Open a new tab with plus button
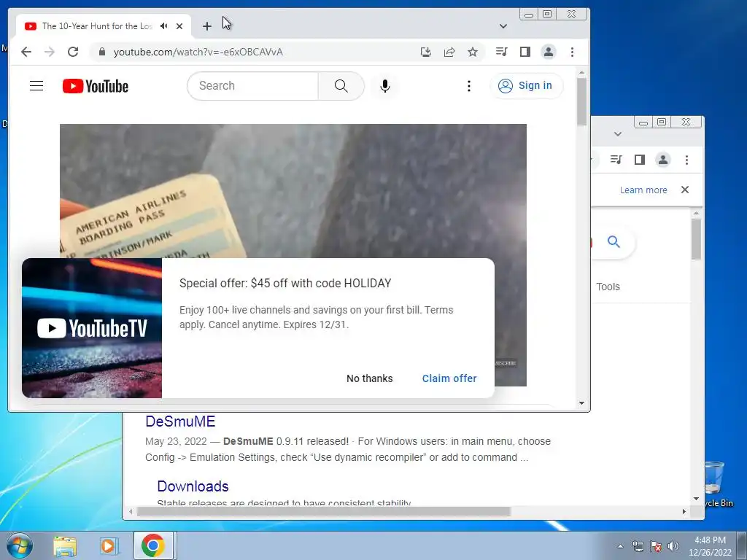The width and height of the screenshot is (747, 560). tap(206, 26)
